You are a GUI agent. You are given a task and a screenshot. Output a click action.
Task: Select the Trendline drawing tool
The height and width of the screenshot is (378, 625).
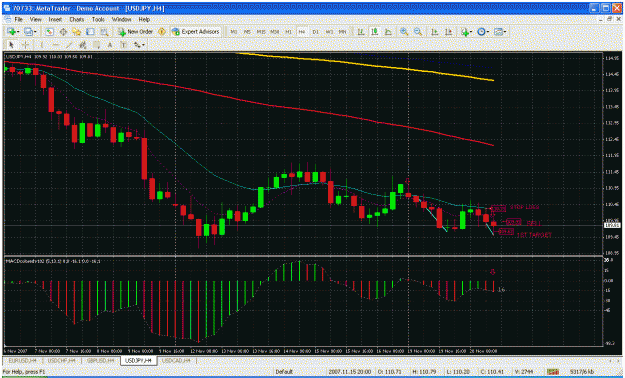coord(69,45)
